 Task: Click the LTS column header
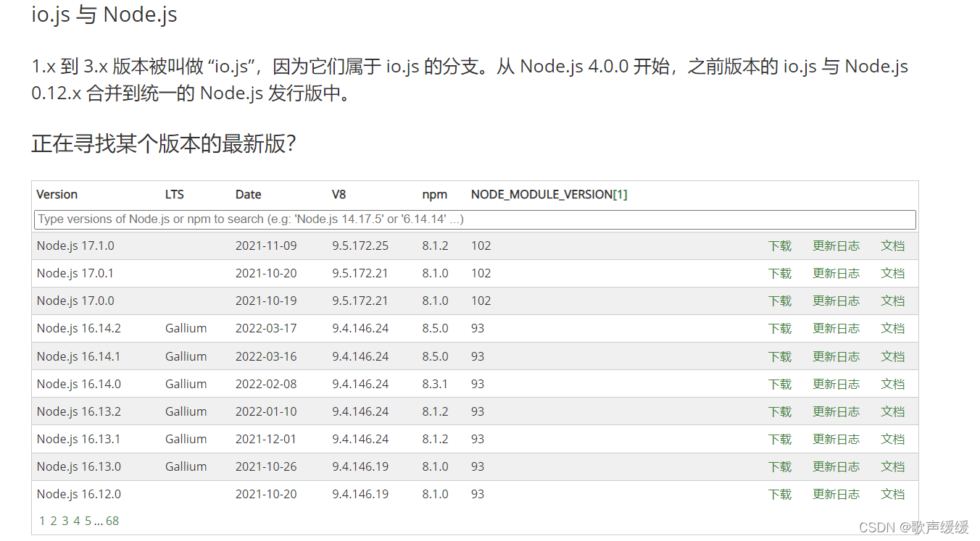[175, 194]
